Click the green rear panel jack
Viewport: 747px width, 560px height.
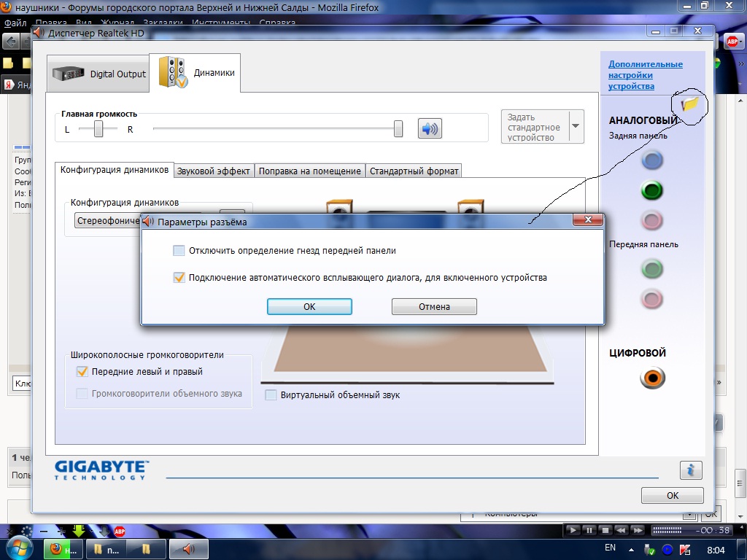tap(652, 191)
